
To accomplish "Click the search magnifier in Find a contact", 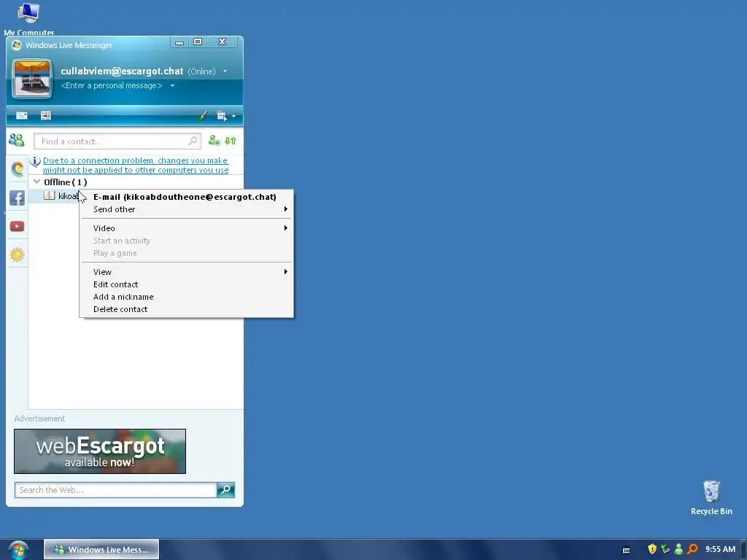I will tap(193, 141).
